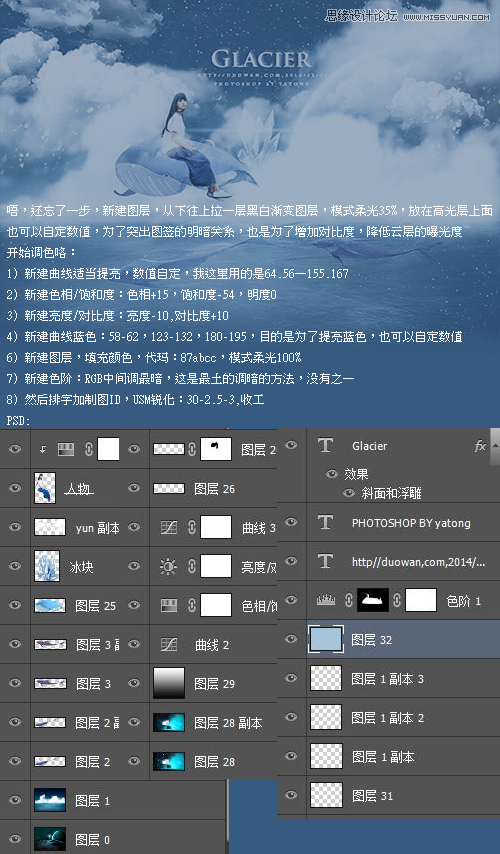
Task: Click the sun brightness/contrast adjustment icon
Action: [168, 566]
